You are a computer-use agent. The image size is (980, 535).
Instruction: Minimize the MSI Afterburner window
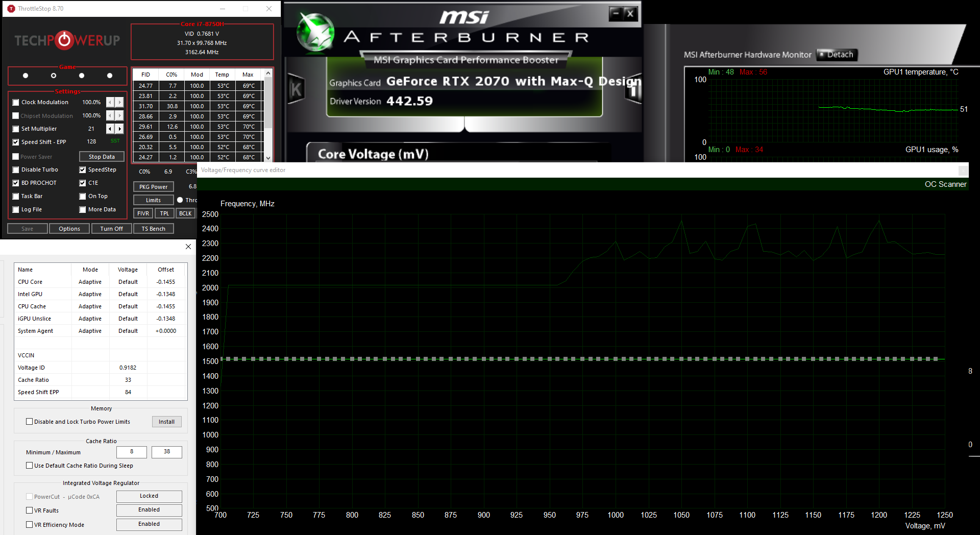click(x=616, y=14)
